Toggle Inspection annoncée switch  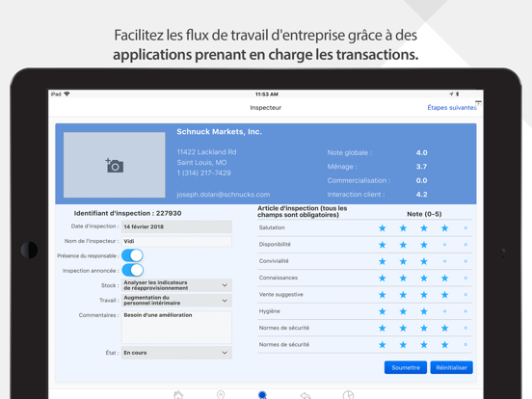click(x=132, y=271)
